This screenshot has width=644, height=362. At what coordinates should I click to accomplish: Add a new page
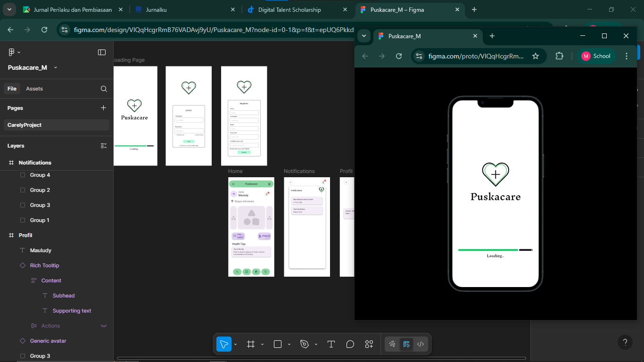(104, 108)
